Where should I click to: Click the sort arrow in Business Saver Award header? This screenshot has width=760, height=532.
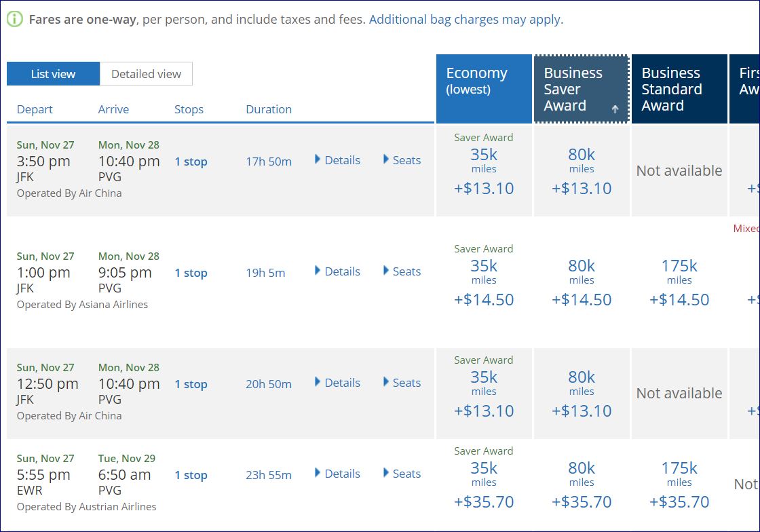tap(615, 109)
